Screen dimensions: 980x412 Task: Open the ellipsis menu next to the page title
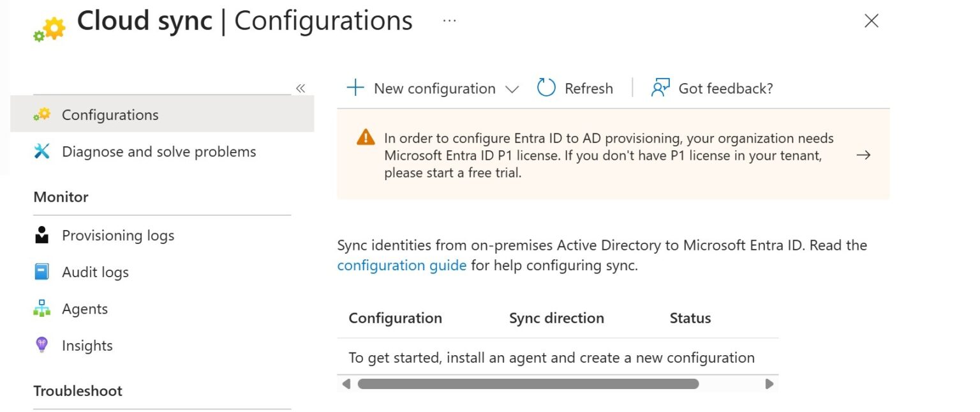coord(450,19)
